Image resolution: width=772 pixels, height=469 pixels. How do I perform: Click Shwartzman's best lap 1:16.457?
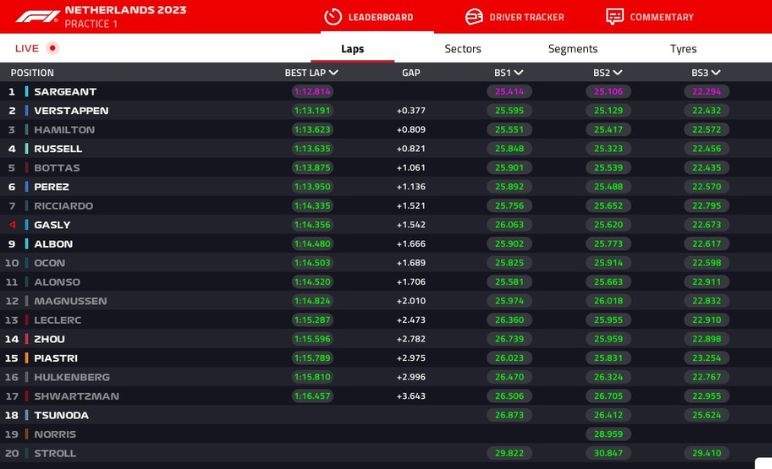coord(312,396)
